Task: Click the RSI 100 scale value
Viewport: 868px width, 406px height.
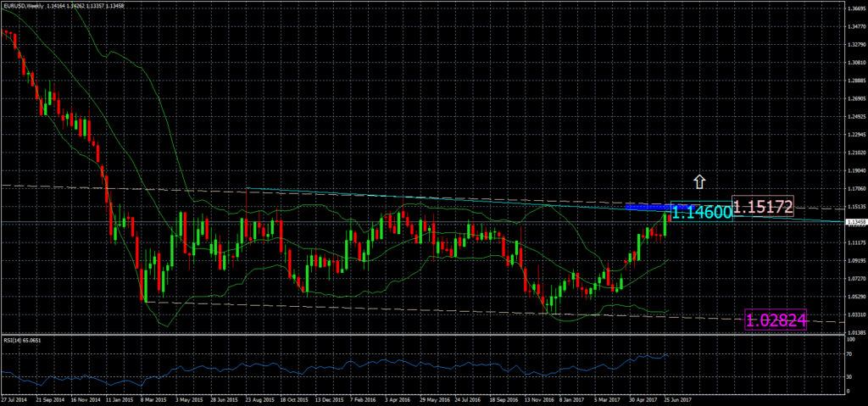Action: (x=850, y=339)
